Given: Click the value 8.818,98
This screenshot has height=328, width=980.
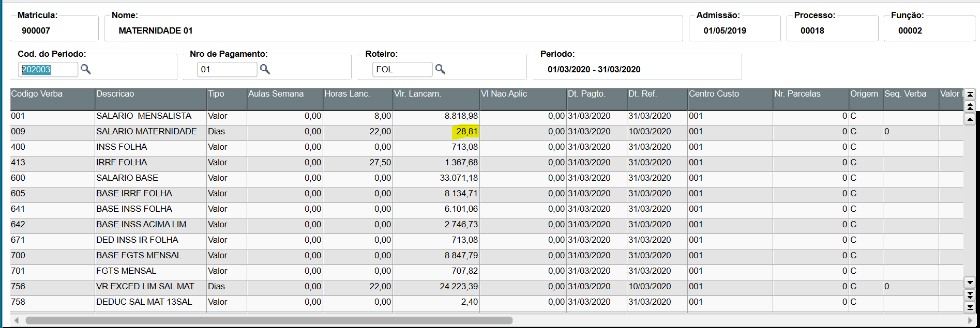Looking at the screenshot, I should [x=461, y=116].
